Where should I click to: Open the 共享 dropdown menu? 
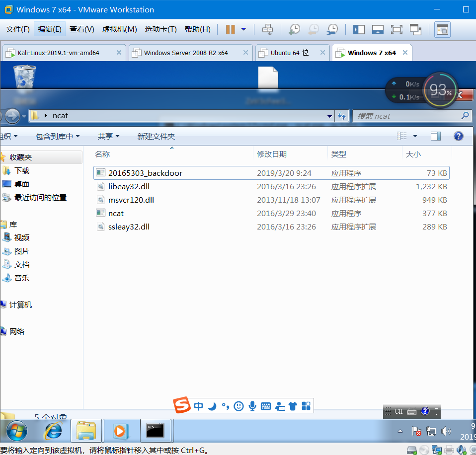click(x=108, y=136)
